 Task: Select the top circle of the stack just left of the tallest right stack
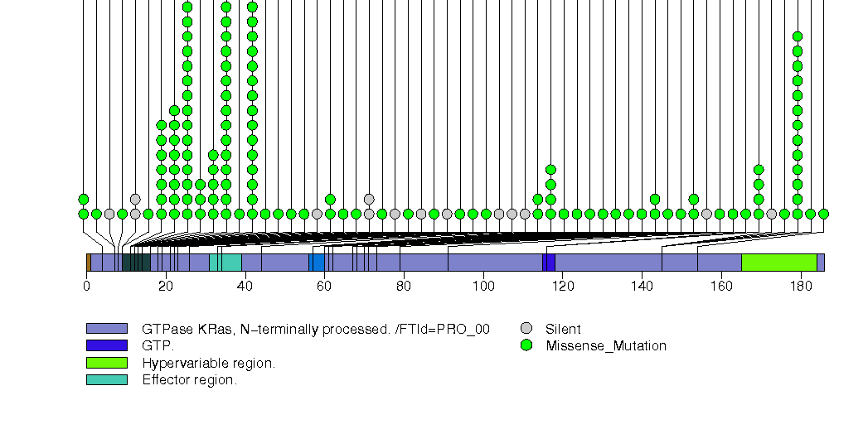click(x=759, y=170)
